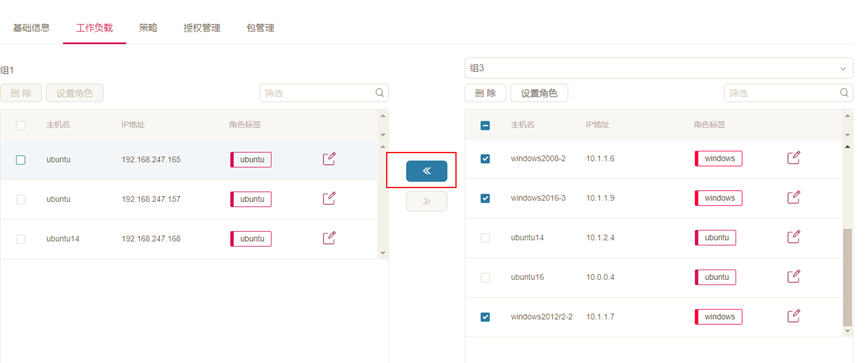Click the edit icon for ubuntu 192.168.247.165
The width and height of the screenshot is (865, 363).
click(x=329, y=159)
